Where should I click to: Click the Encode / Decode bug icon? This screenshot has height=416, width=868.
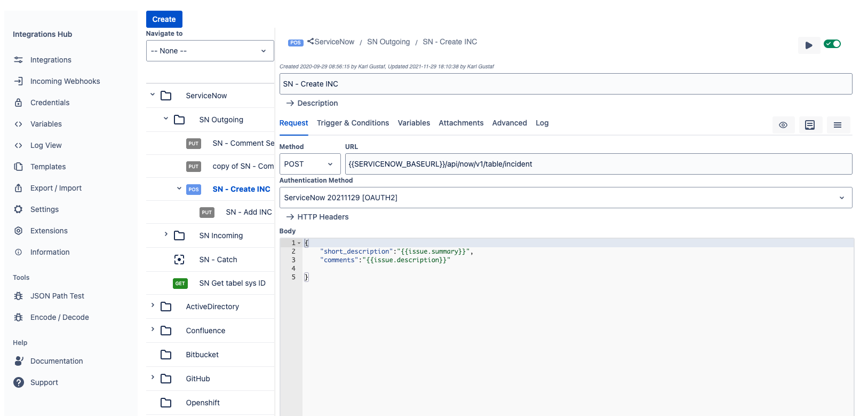18,317
